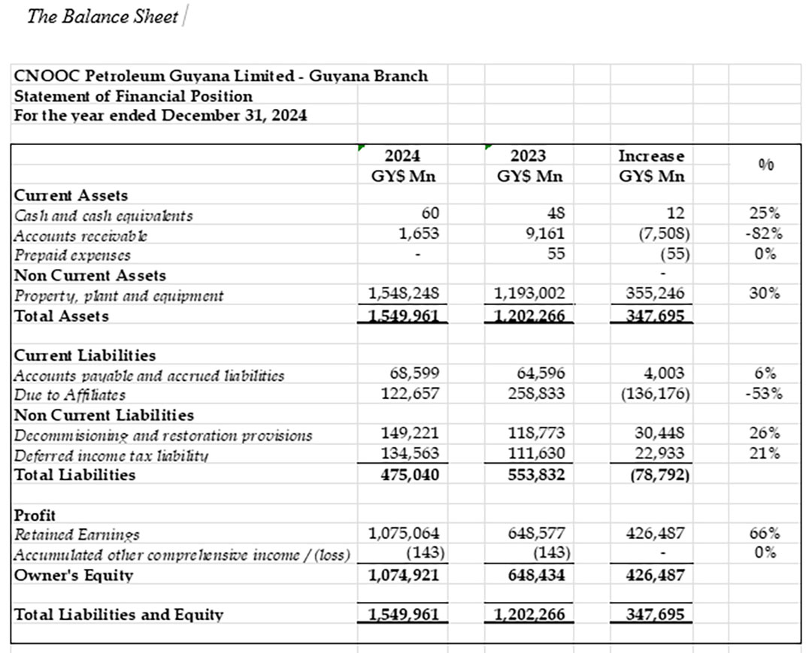Viewport: 812px width, 653px height.
Task: Select the 'Accounts receivable' row label
Action: [x=80, y=235]
